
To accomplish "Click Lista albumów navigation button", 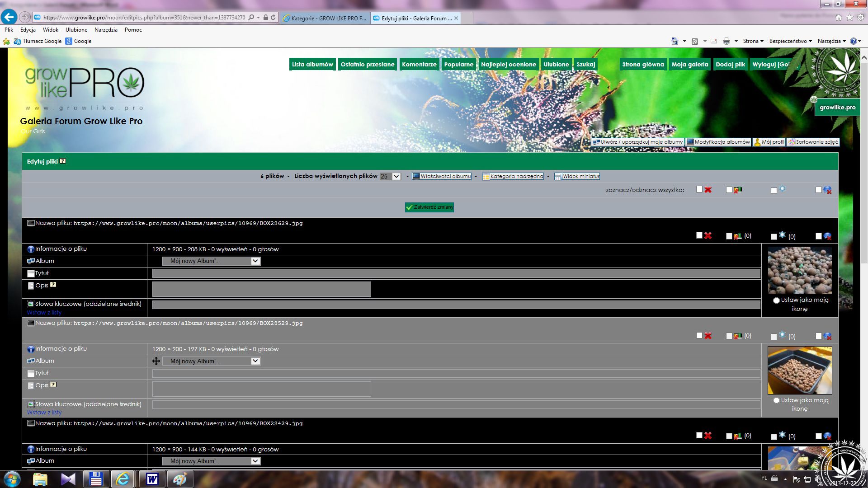I will (x=312, y=64).
